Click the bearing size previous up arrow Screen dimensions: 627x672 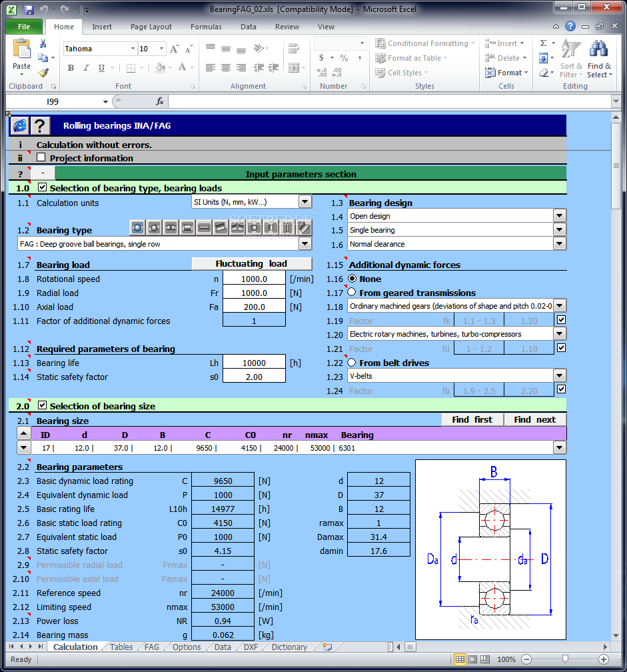point(23,433)
